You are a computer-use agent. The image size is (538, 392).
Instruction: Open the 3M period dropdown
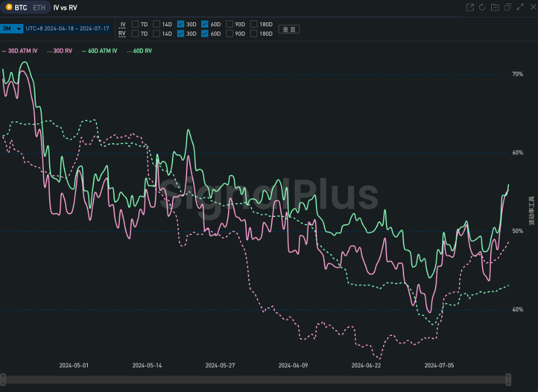click(12, 29)
